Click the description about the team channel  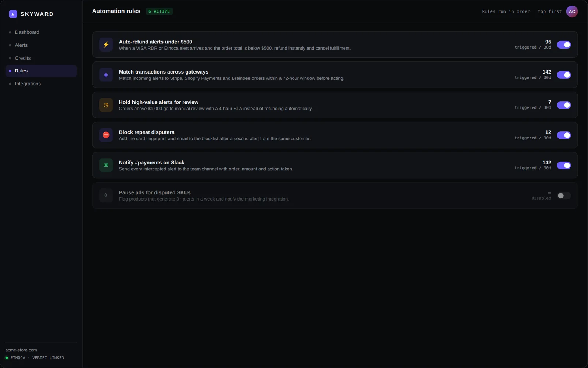tap(206, 169)
